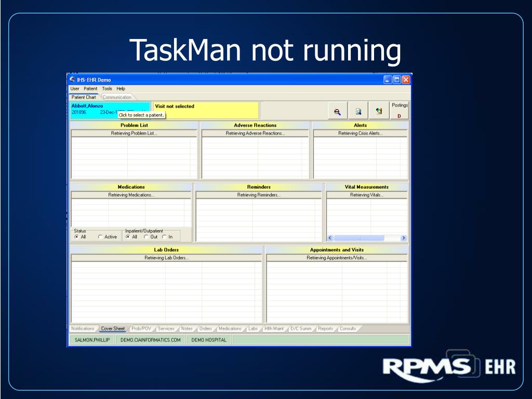Click right arrow of Vital Measurements scrollbar

click(x=403, y=238)
